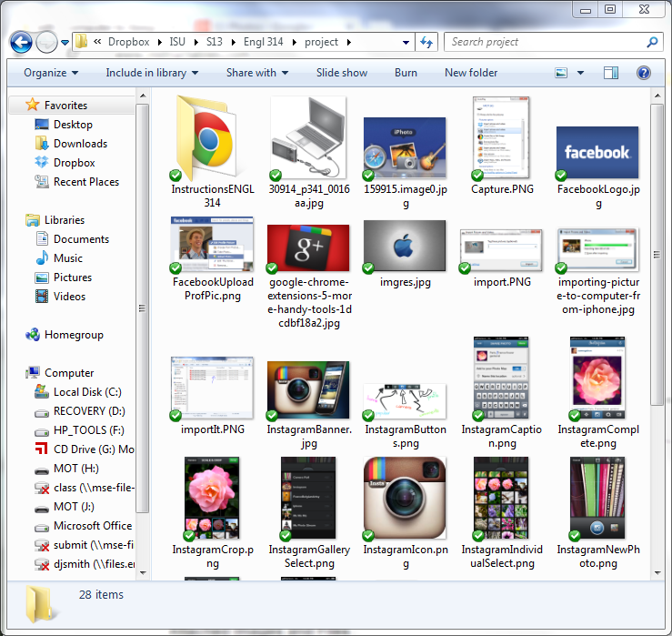Click navigation pane scroll down arrow

click(x=143, y=573)
